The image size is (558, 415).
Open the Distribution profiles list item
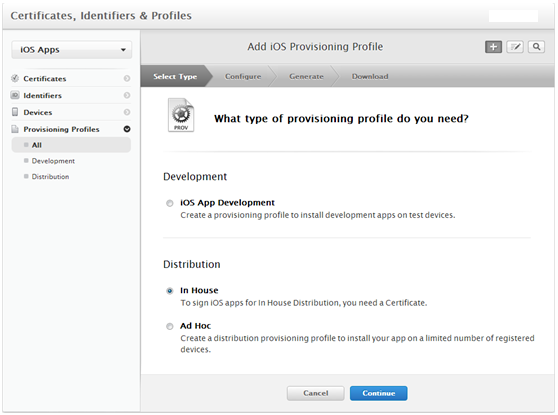click(50, 177)
